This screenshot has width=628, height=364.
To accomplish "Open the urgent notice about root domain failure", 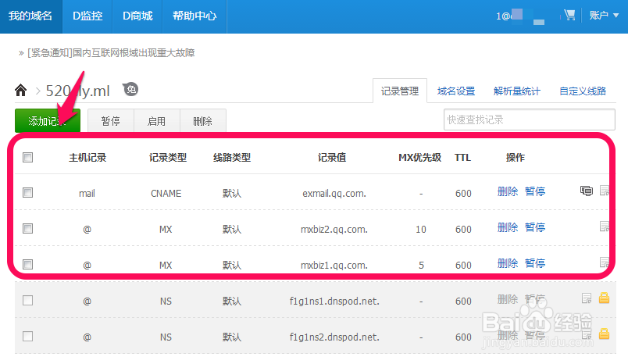I will coord(111,53).
